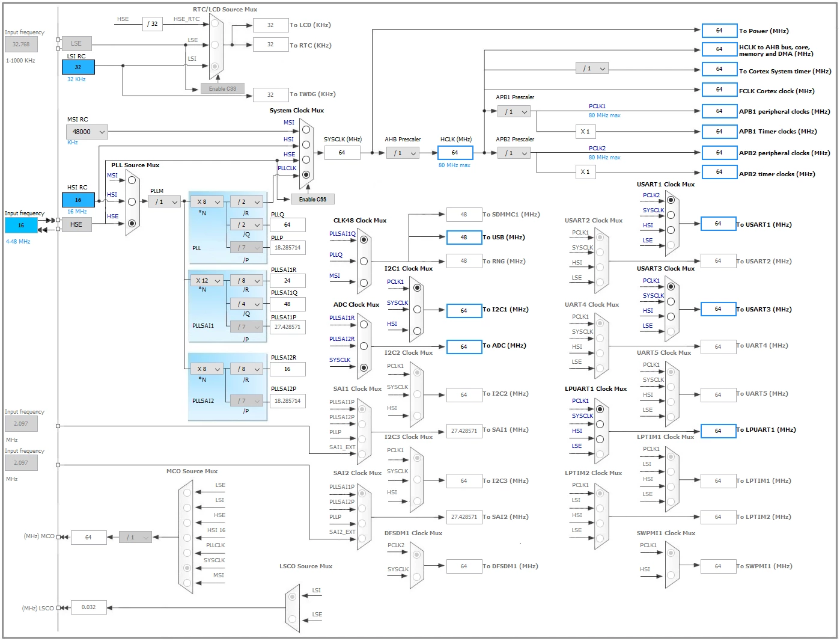Select MSI in System Clock Mux
Viewport: 840px width, 641px height.
pyautogui.click(x=306, y=129)
